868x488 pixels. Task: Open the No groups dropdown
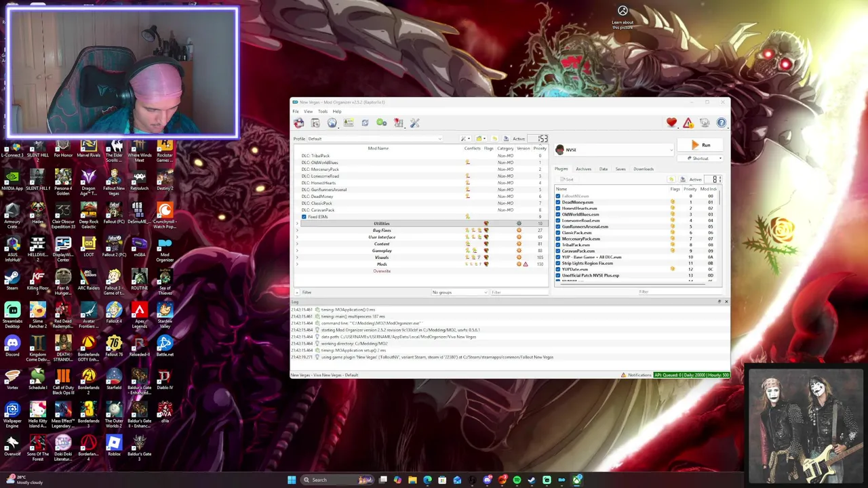point(460,292)
